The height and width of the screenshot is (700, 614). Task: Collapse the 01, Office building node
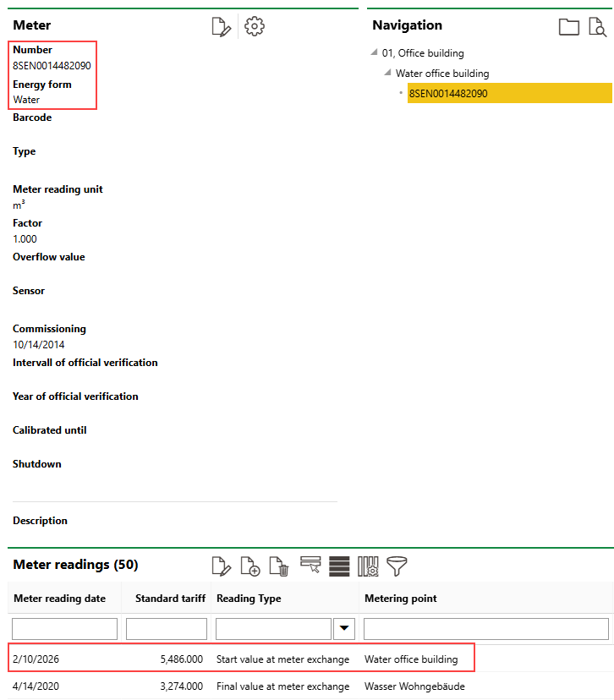375,53
